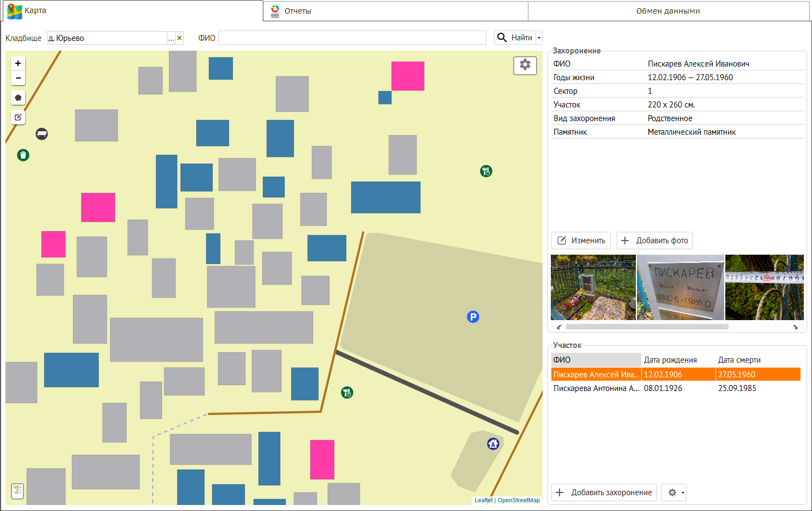812x511 pixels.
Task: Open cemetery selection ellipsis button
Action: click(171, 38)
